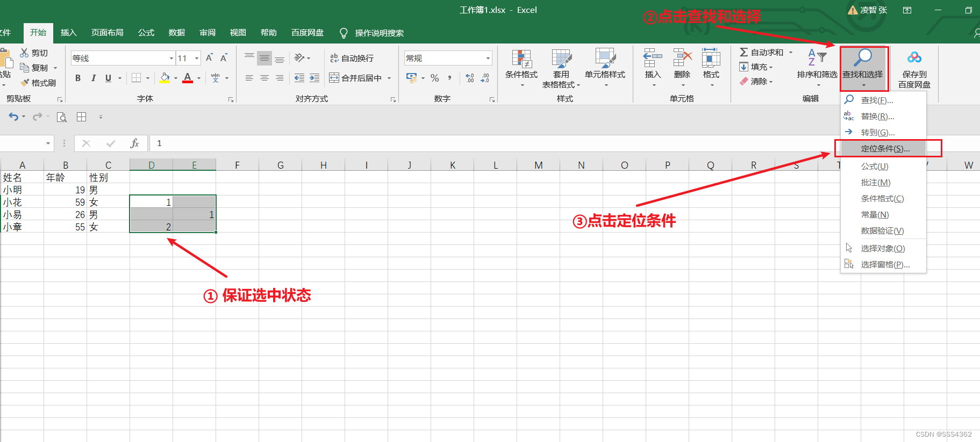
Task: Center text horizontally icon
Action: pos(264,78)
